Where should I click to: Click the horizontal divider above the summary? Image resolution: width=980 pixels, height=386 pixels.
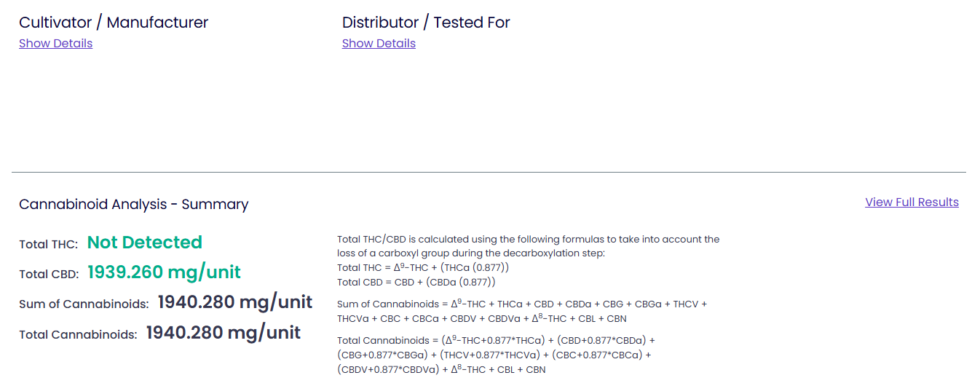(489, 173)
